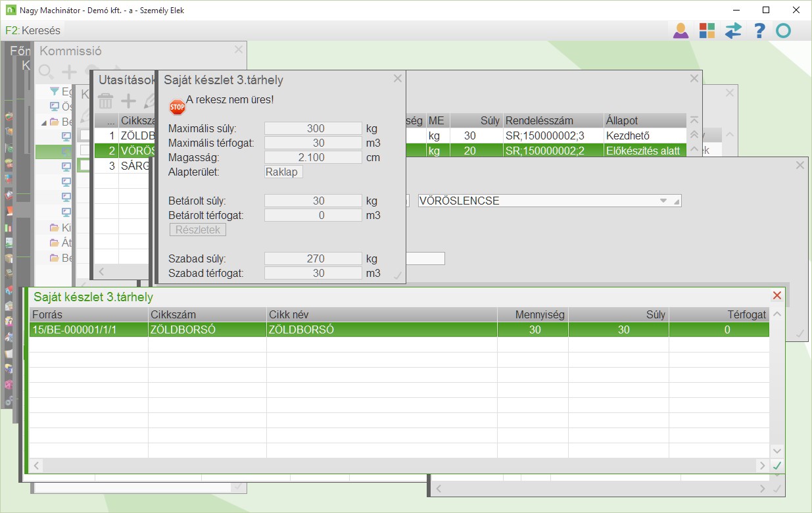Sort by Cikkszám header in Saját készlet list
The width and height of the screenshot is (812, 513).
click(207, 314)
